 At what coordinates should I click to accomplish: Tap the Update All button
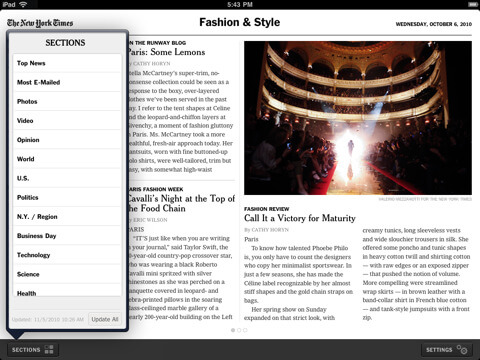tap(105, 319)
